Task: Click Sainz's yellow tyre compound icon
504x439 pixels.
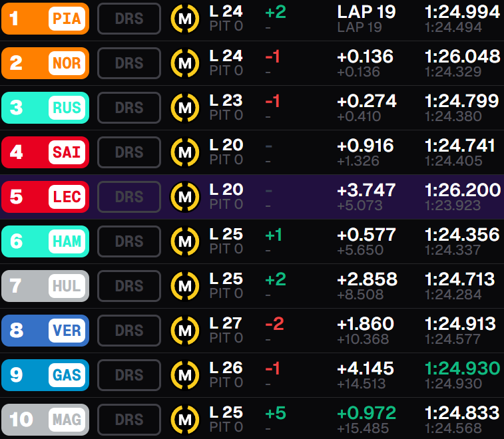Action: tap(186, 152)
